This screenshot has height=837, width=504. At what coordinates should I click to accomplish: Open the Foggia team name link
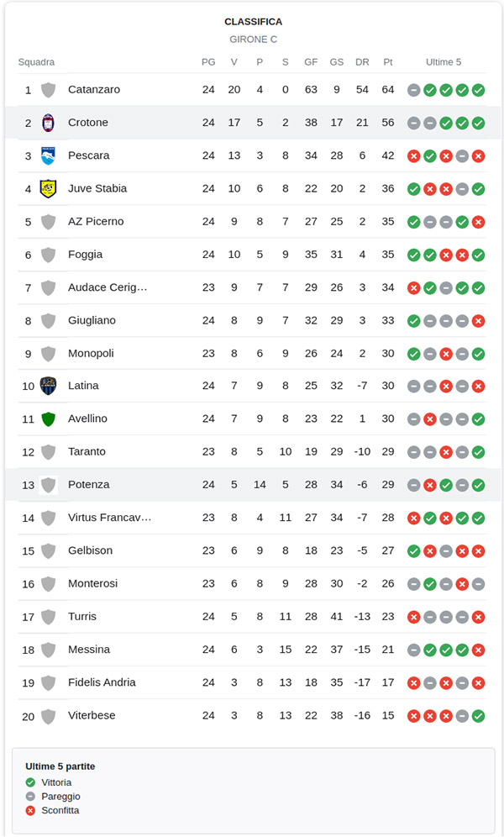point(85,255)
